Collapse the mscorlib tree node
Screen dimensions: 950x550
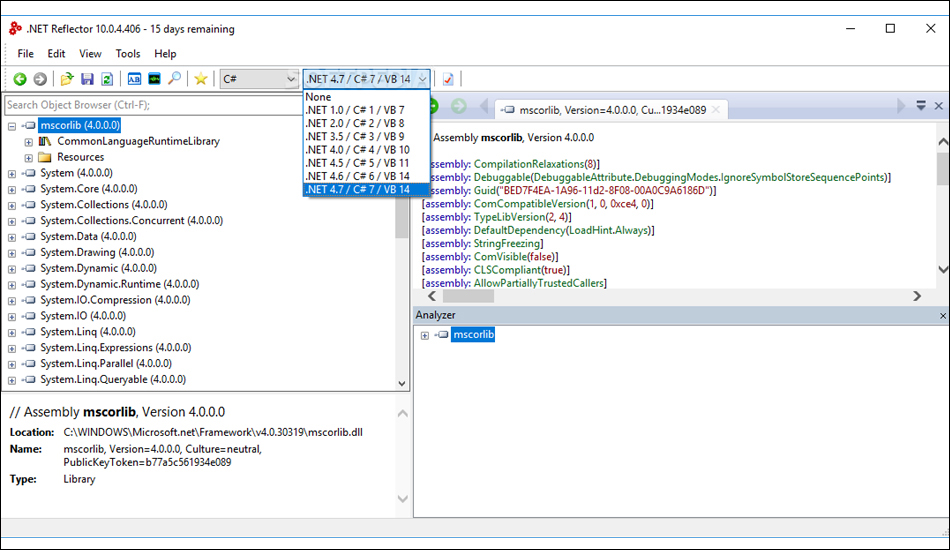(12, 126)
